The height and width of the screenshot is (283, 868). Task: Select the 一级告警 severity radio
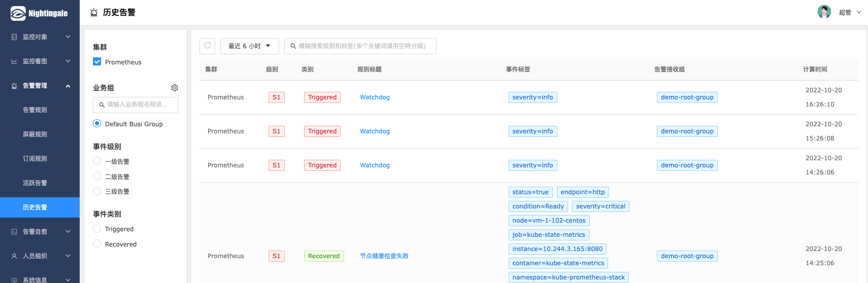tap(97, 161)
